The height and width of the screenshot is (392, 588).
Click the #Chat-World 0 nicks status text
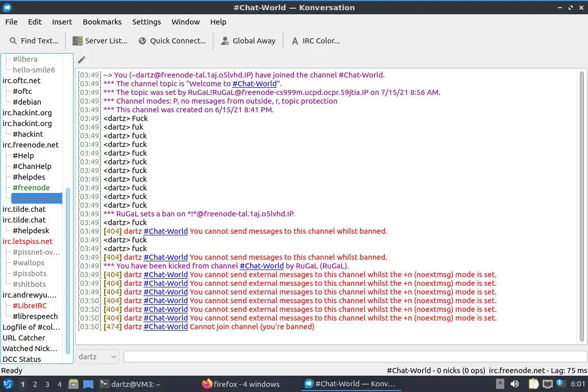click(436, 371)
